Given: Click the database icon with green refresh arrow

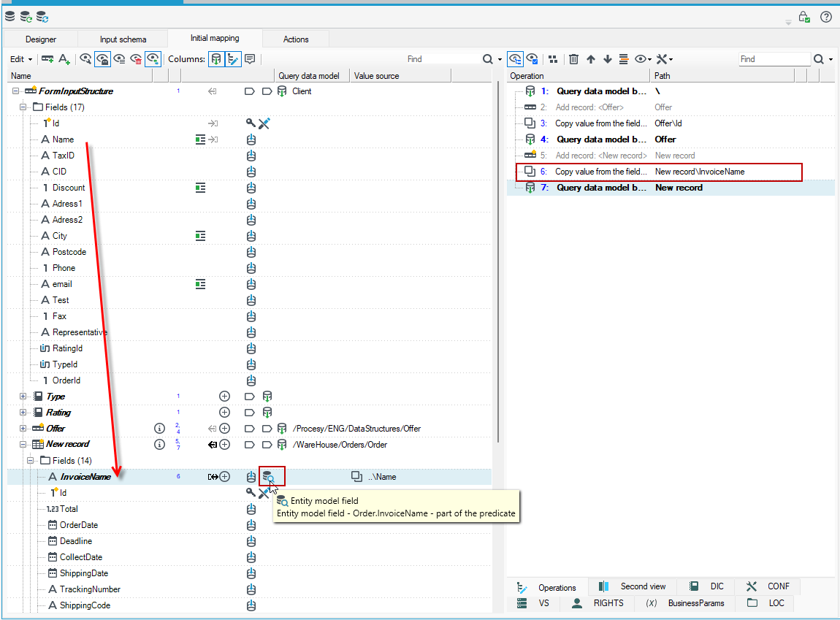Looking at the screenshot, I should tap(26, 17).
